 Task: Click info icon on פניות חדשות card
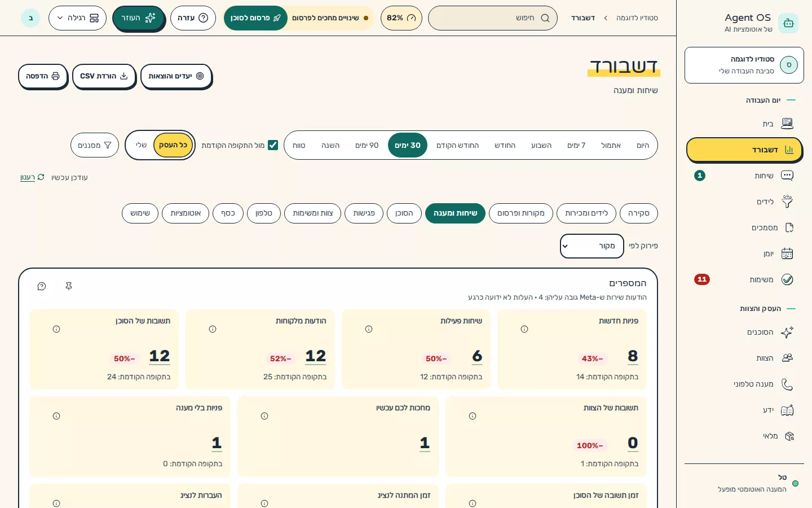524,329
